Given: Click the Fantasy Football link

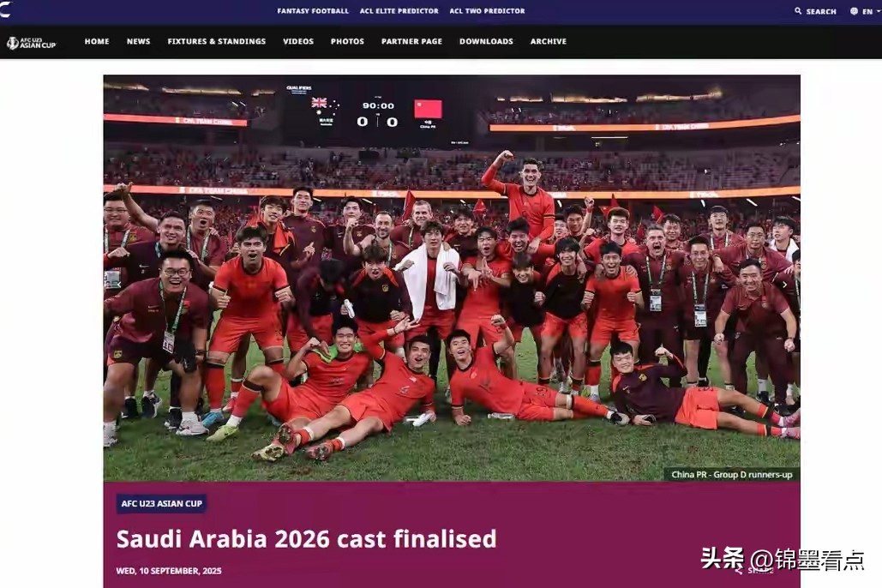Looking at the screenshot, I should point(313,10).
